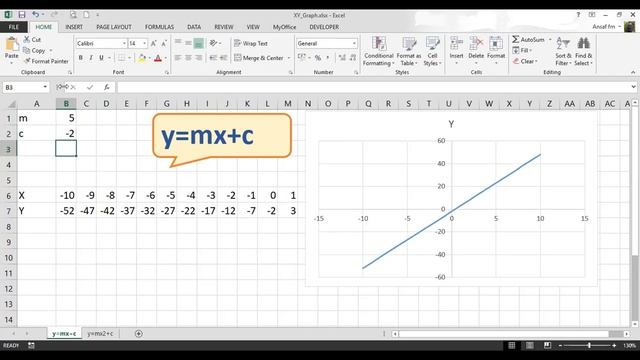Open Sort & Filter menu
The height and width of the screenshot is (360, 640).
[563, 51]
